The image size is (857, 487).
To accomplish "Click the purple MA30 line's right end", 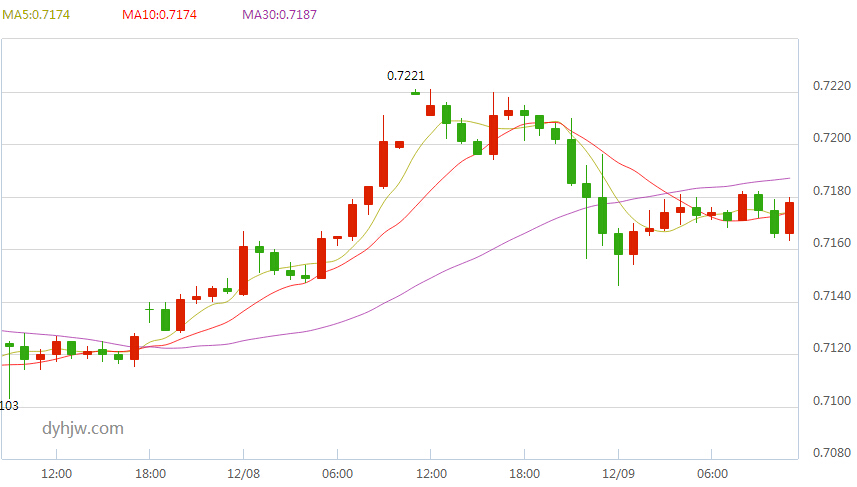I will point(788,179).
